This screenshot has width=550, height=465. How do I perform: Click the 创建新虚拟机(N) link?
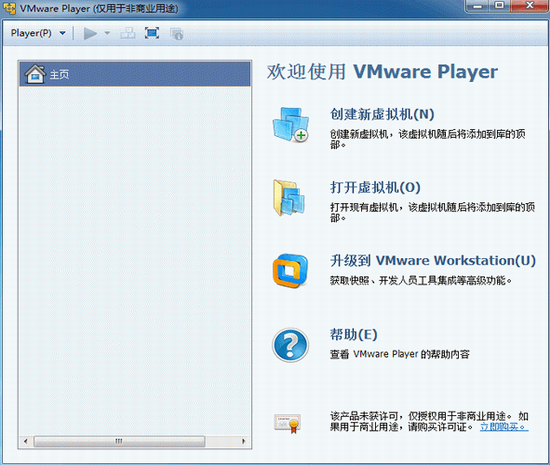click(382, 114)
